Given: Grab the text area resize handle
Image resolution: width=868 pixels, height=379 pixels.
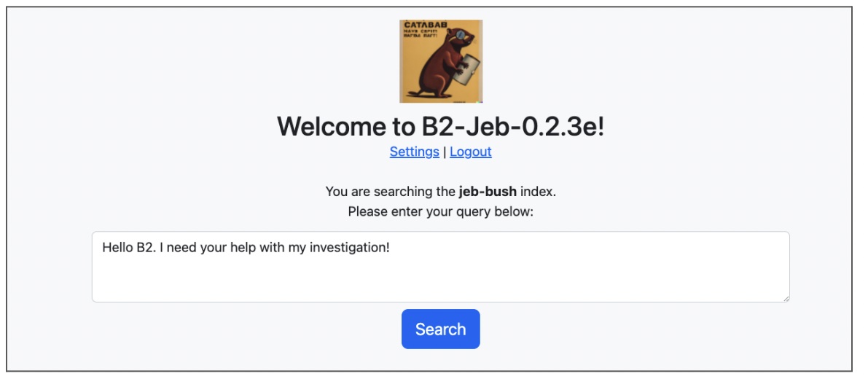Looking at the screenshot, I should click(785, 297).
